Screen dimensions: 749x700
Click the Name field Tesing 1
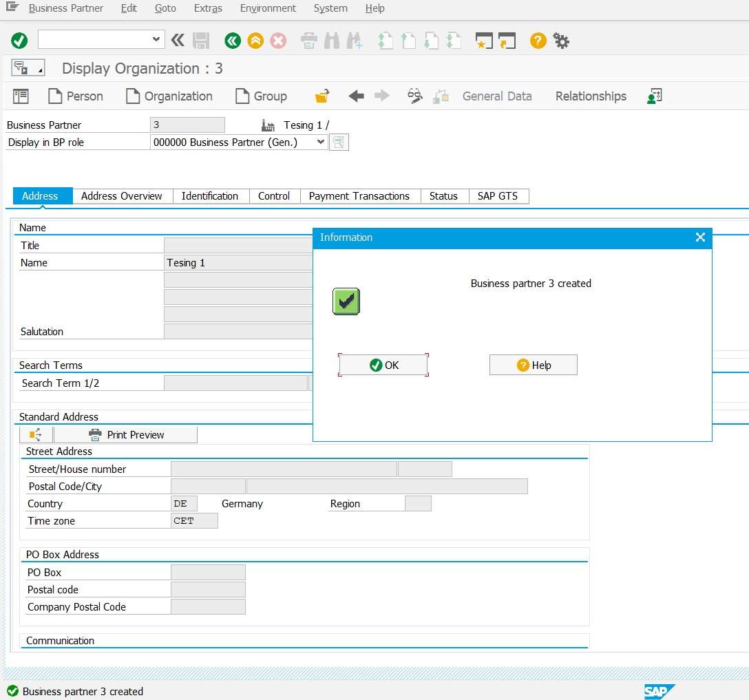pyautogui.click(x=238, y=263)
